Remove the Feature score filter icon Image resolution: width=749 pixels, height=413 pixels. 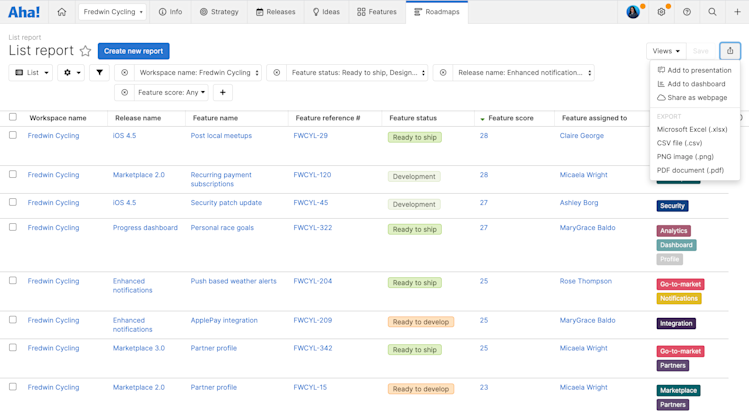pyautogui.click(x=124, y=93)
